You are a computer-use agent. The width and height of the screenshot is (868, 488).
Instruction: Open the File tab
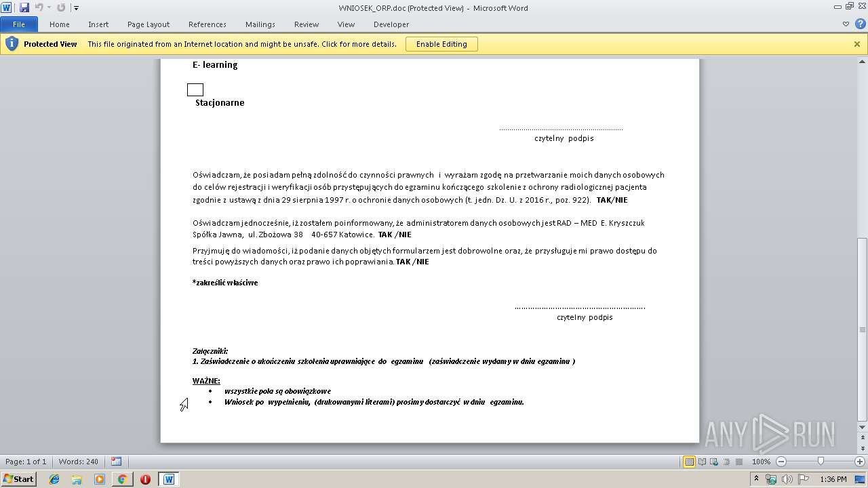pyautogui.click(x=19, y=24)
